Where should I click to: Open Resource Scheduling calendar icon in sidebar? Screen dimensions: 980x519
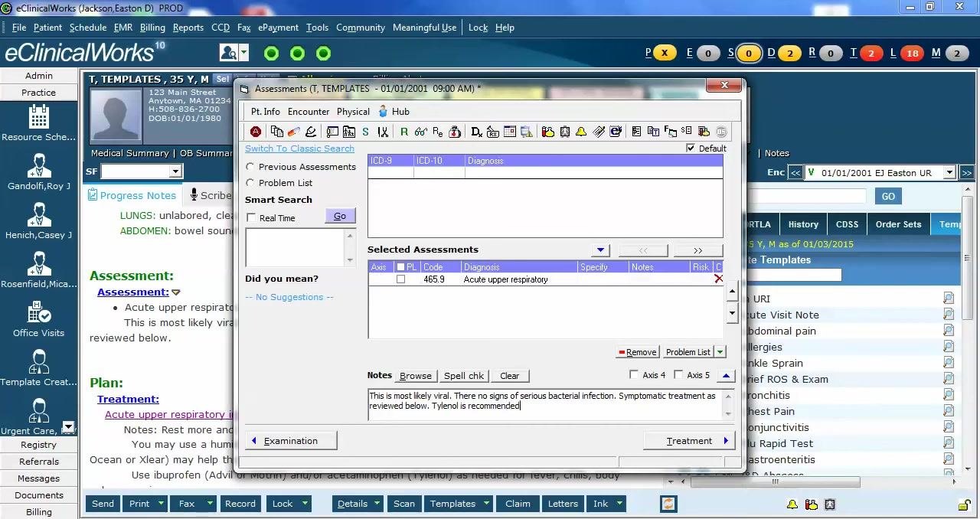click(38, 116)
